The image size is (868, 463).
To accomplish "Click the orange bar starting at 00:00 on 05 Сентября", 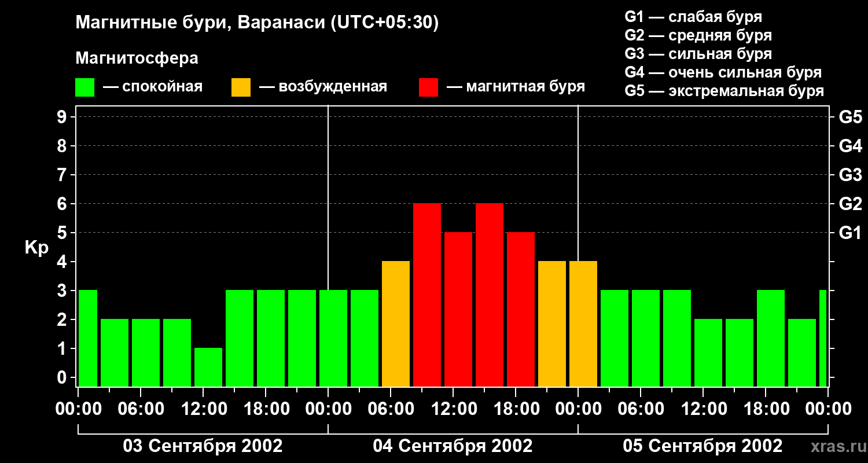I will point(583,324).
